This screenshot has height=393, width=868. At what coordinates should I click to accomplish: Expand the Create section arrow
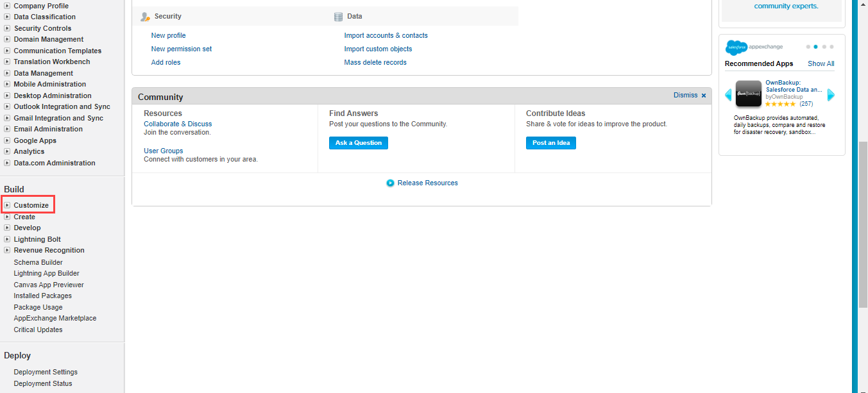pyautogui.click(x=7, y=217)
